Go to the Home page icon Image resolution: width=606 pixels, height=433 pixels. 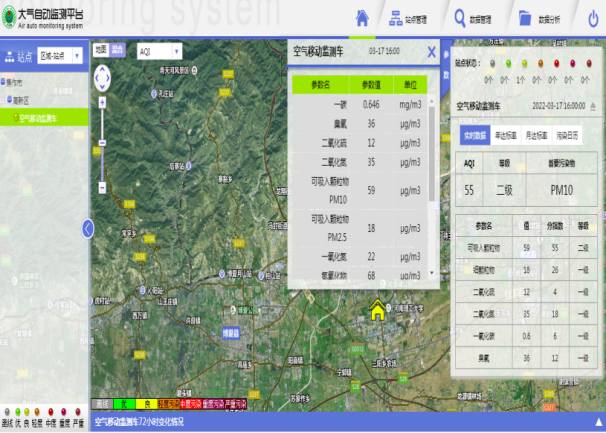pos(363,18)
